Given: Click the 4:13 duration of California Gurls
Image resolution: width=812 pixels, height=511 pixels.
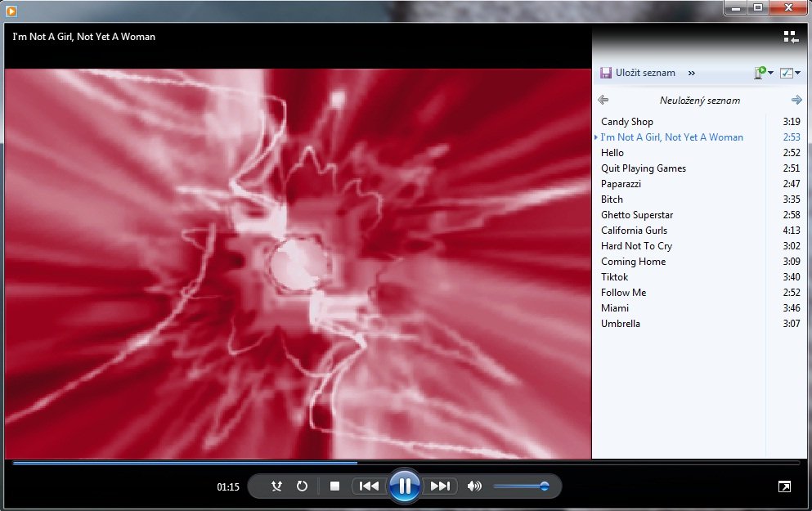Looking at the screenshot, I should (792, 231).
